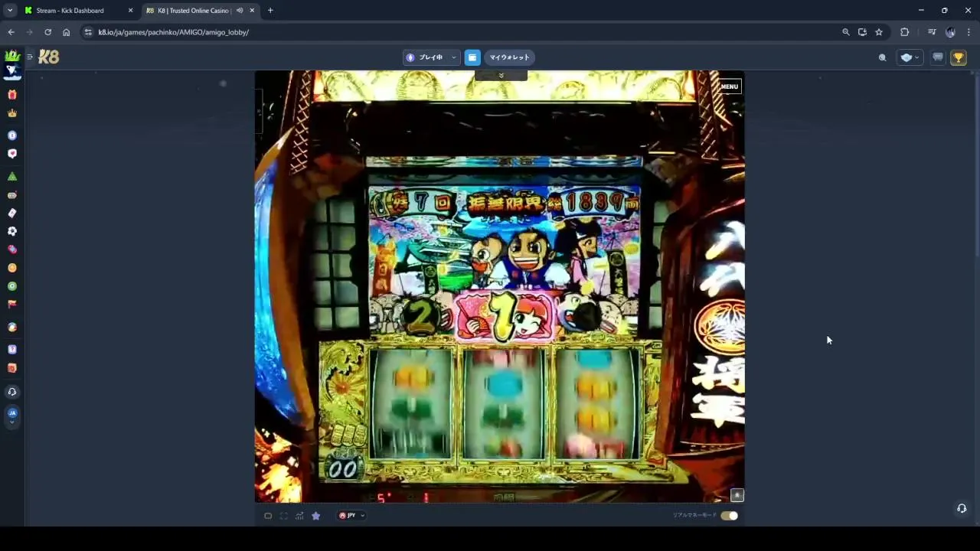Viewport: 980px width, 551px height.
Task: Click the search magnifier icon in K8 header
Action: point(882,57)
